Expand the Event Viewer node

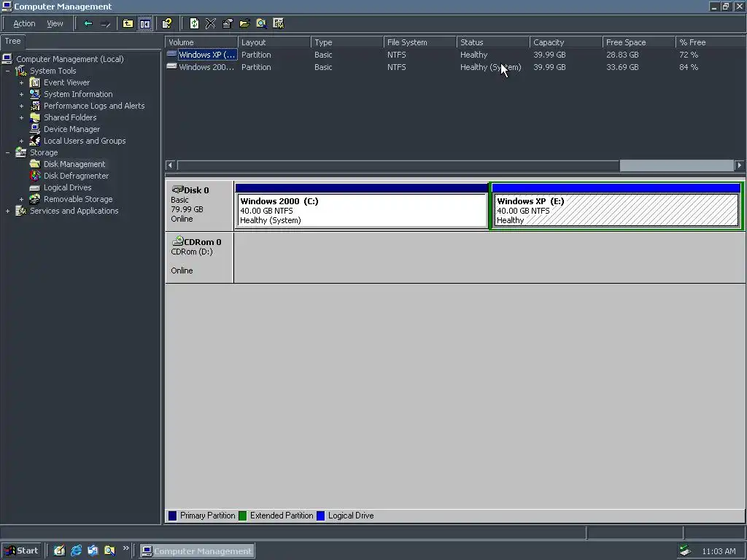21,82
